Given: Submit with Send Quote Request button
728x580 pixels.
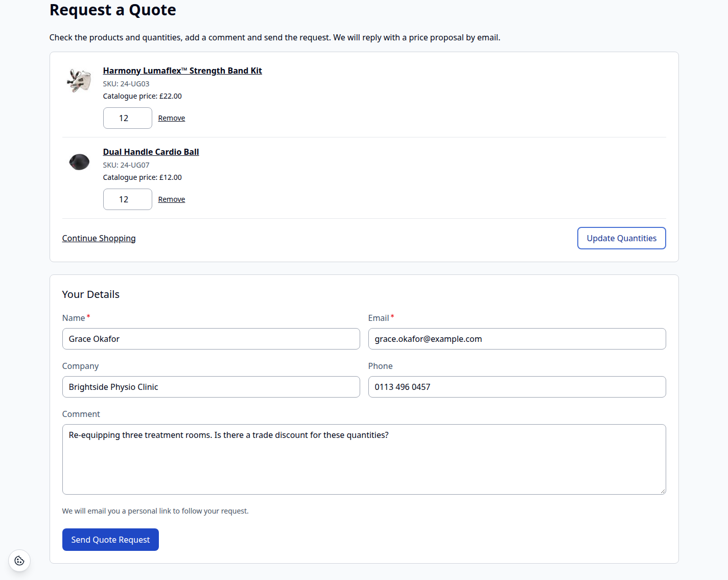Looking at the screenshot, I should [x=110, y=540].
